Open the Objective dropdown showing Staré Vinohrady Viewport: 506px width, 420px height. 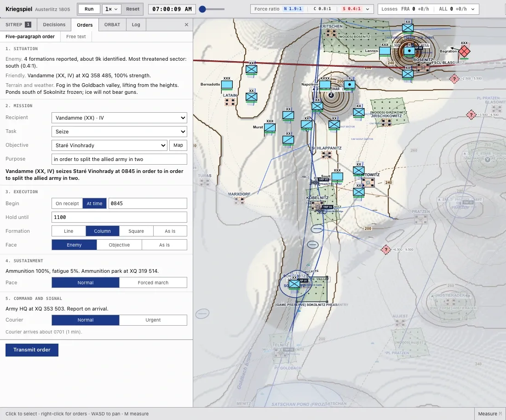(x=109, y=145)
